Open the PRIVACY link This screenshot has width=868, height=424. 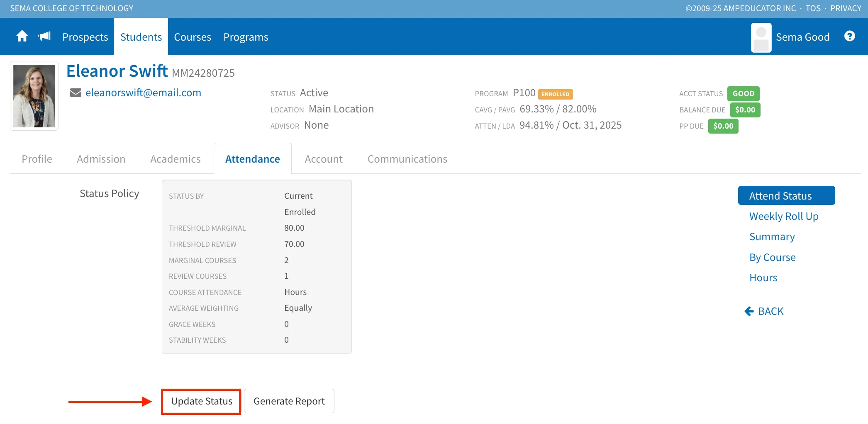pos(846,8)
